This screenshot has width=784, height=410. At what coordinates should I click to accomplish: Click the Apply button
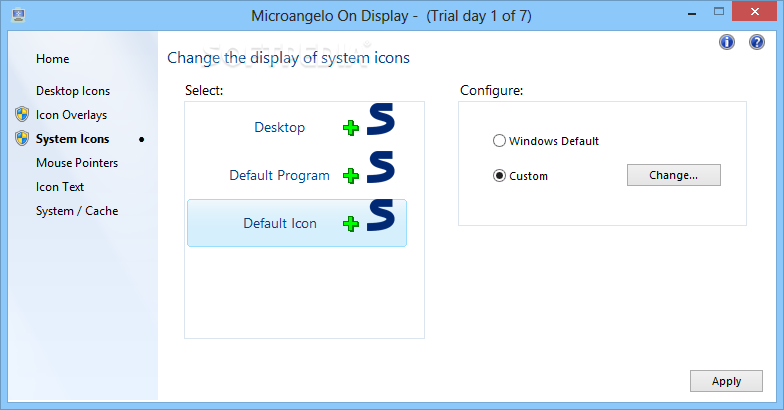[726, 381]
